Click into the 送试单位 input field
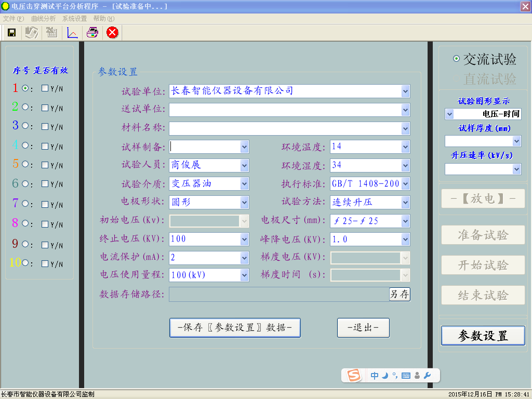Viewport: 532px width, 399px height. click(x=285, y=110)
